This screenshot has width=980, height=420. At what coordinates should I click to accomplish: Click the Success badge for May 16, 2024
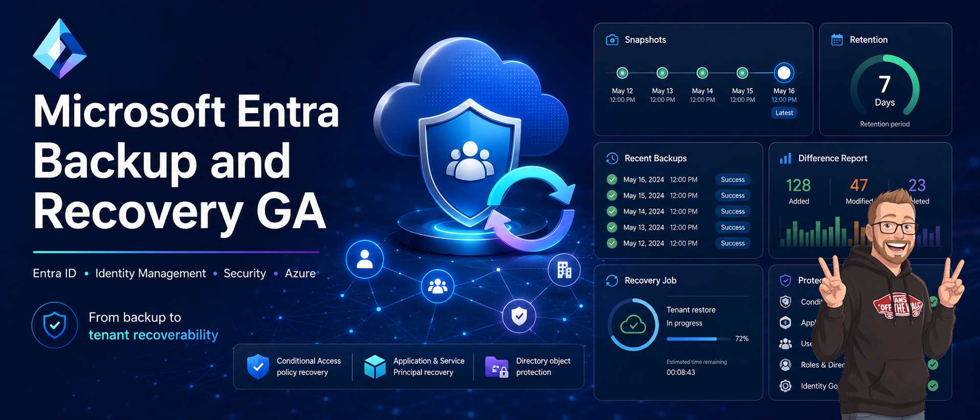pyautogui.click(x=733, y=180)
